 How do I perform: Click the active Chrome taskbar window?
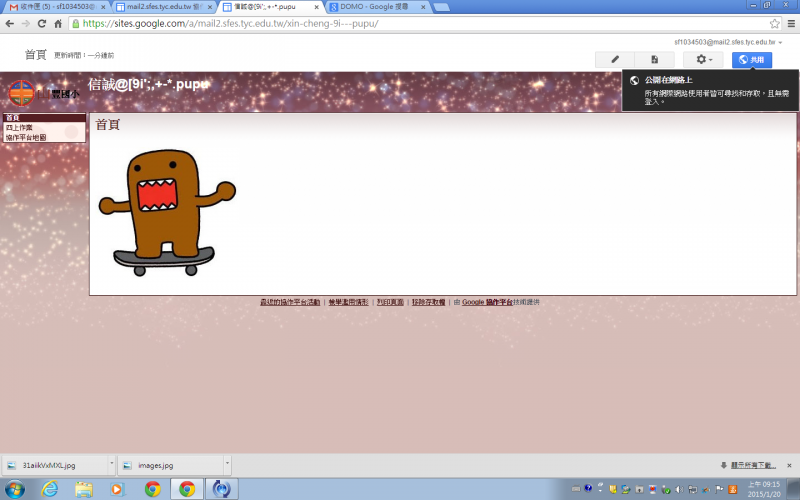(187, 489)
